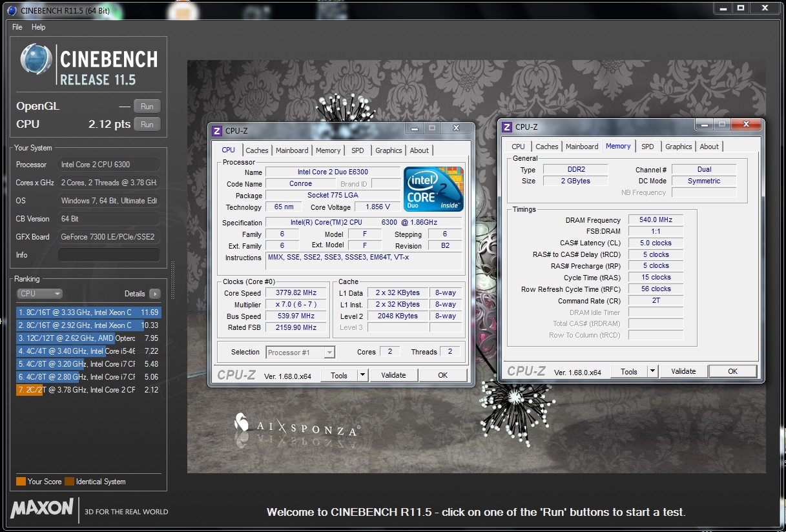
Task: Switch to Mainboard tab in left CPU-Z window
Action: (292, 150)
